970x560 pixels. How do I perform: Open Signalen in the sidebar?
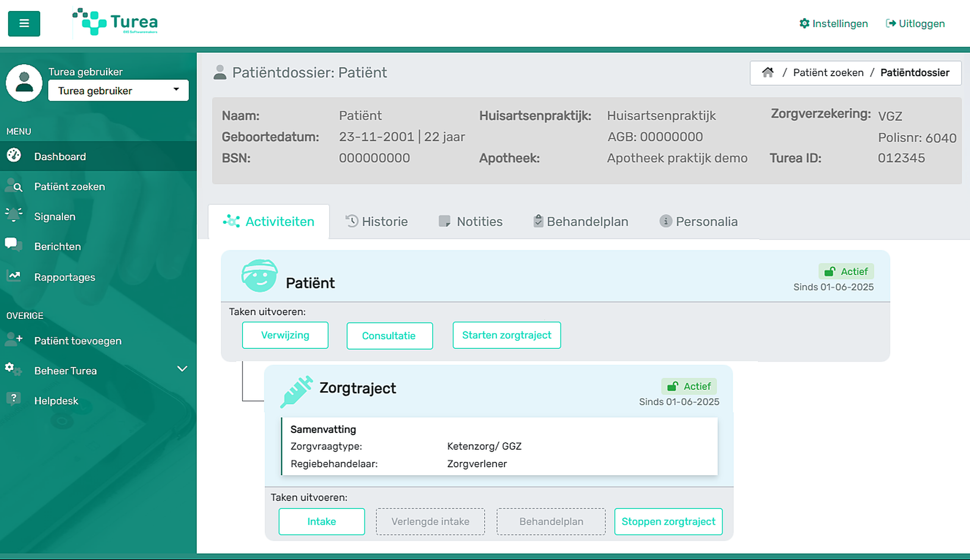point(98,217)
